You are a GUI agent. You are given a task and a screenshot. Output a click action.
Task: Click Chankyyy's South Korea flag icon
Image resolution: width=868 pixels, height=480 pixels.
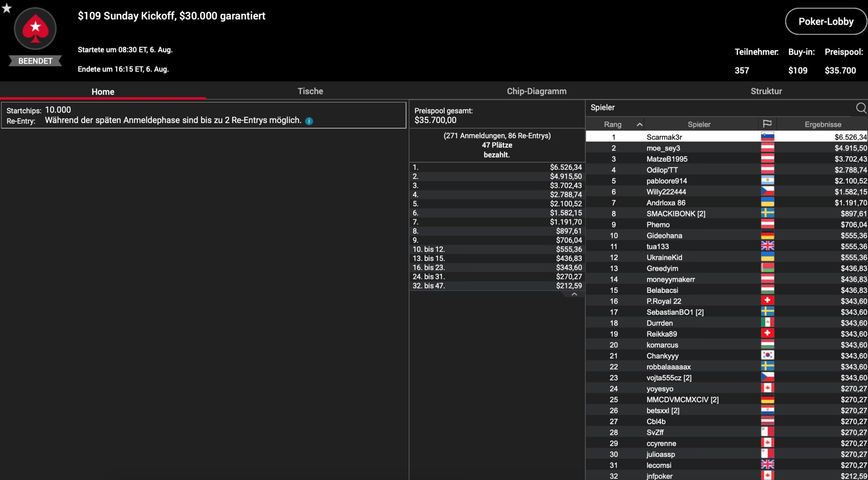tap(767, 355)
